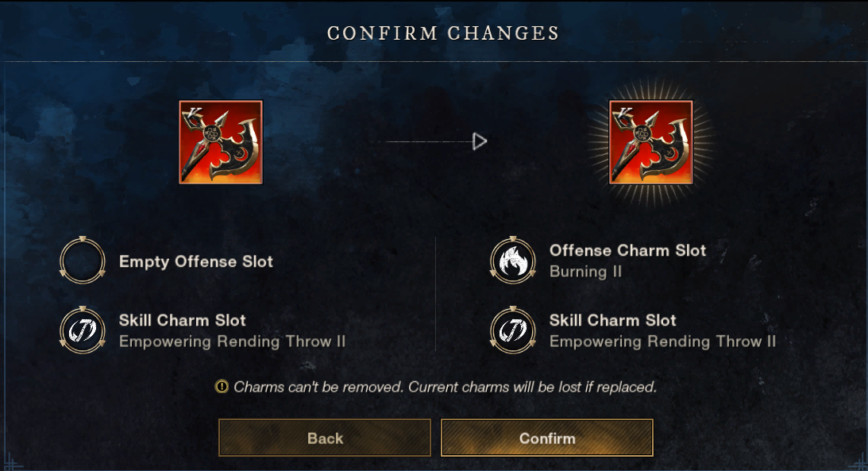
Task: Click the "Confirm Changes" title
Action: click(443, 33)
